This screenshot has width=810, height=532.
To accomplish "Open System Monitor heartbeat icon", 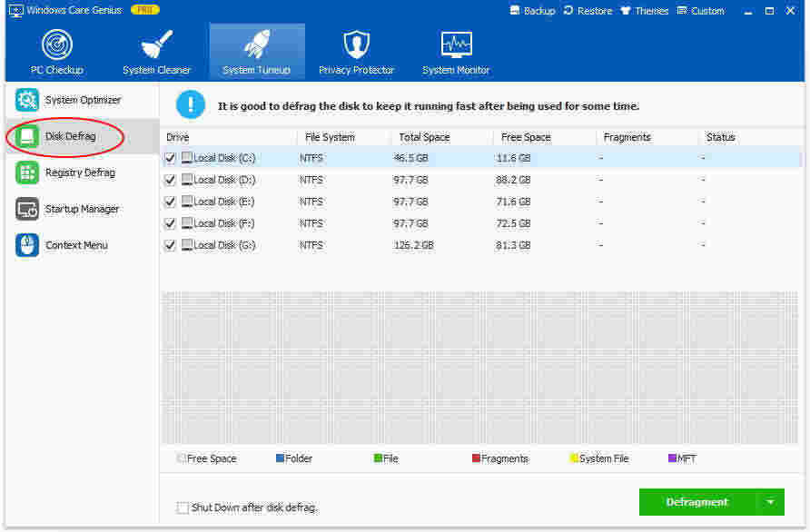I will tap(456, 44).
